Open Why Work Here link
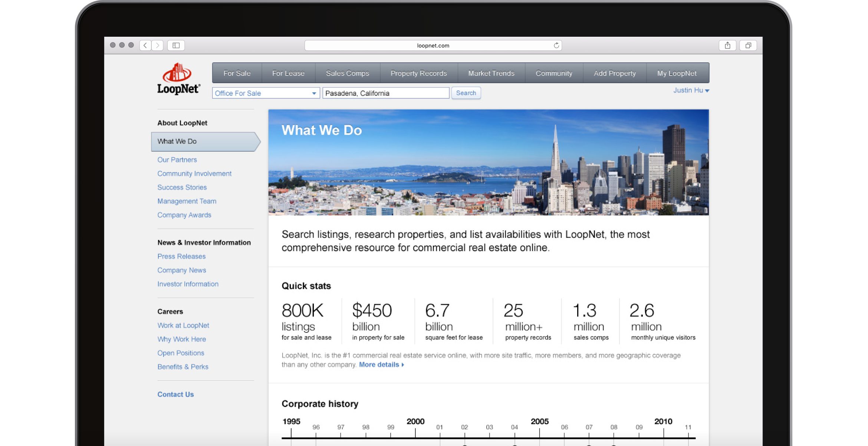The image size is (868, 446). [x=181, y=339]
